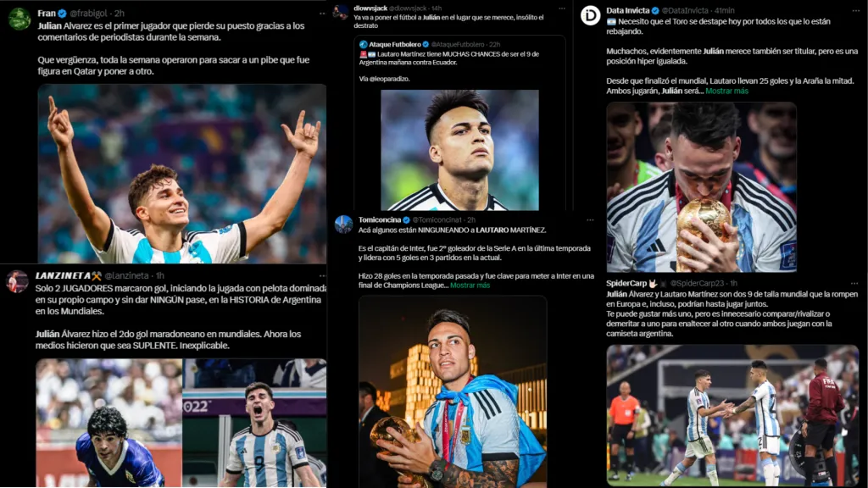The height and width of the screenshot is (488, 868).
Task: Open LANZINETA's profile avatar
Action: (17, 281)
